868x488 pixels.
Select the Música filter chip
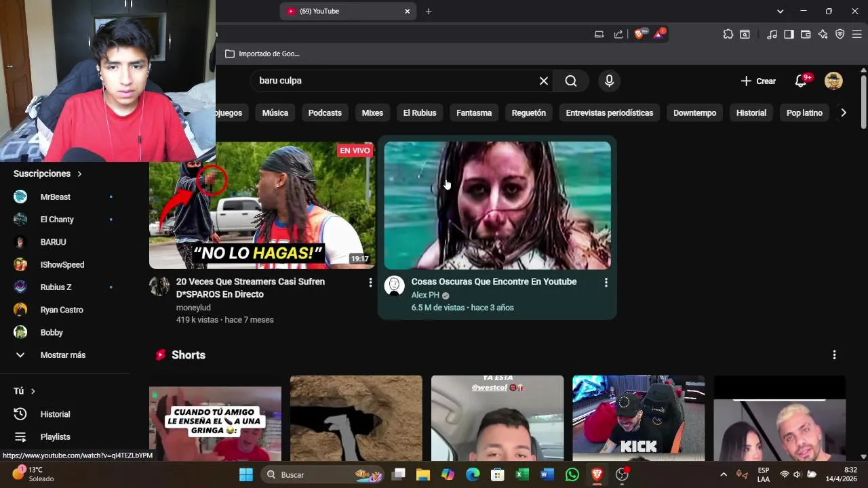[275, 113]
